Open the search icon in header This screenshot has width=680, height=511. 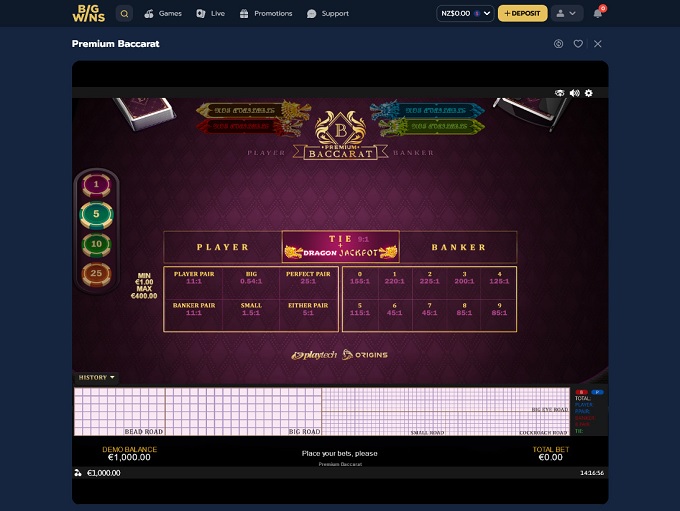tap(124, 14)
